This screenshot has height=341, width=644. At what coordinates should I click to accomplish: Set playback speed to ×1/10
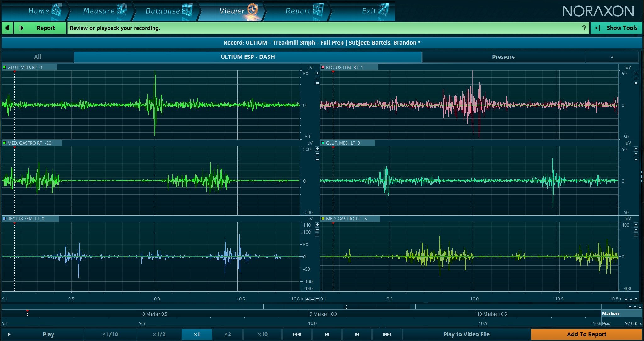point(110,334)
